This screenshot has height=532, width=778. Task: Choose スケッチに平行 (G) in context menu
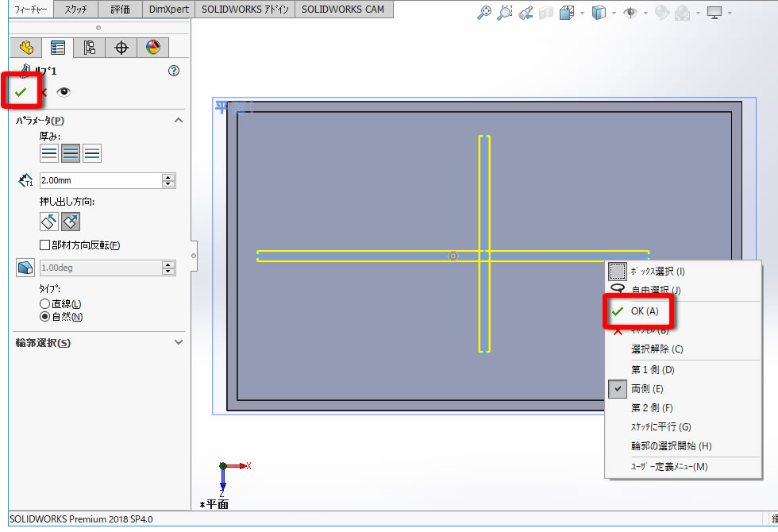point(683,427)
